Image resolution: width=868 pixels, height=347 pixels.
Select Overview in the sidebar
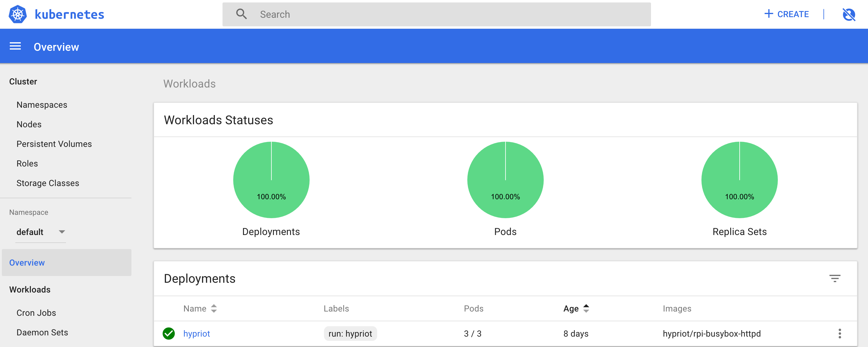[x=27, y=262]
